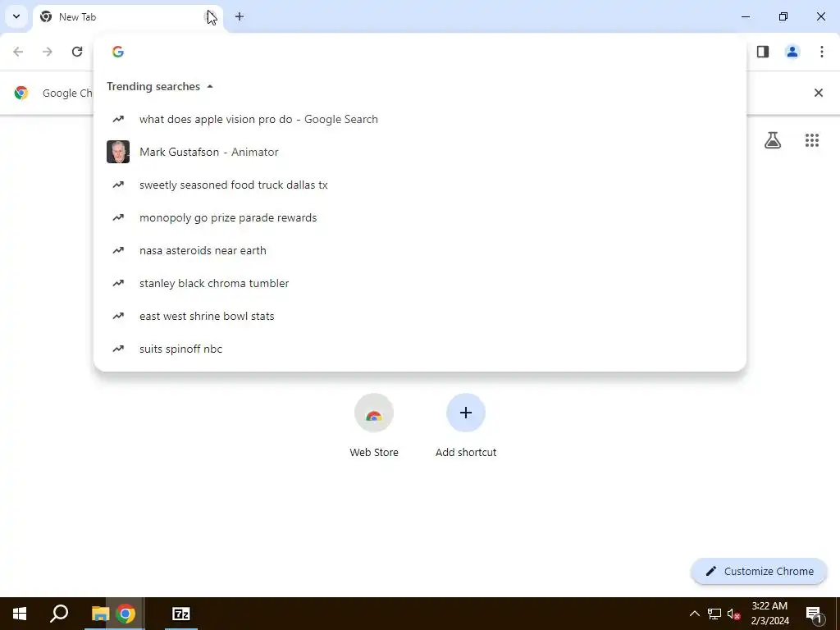The height and width of the screenshot is (630, 840).
Task: Open a new tab with plus button
Action: [x=240, y=16]
